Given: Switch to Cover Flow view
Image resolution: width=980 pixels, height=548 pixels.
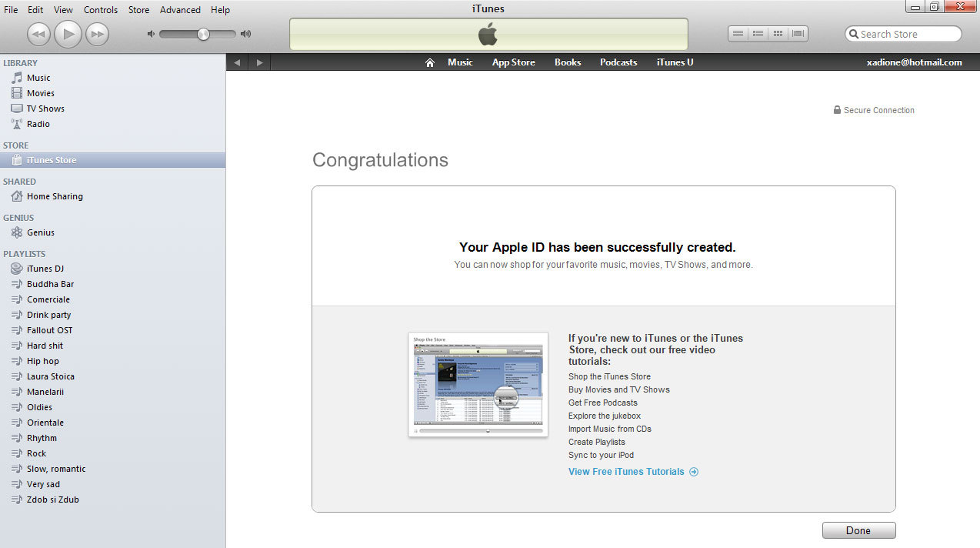Looking at the screenshot, I should point(798,34).
